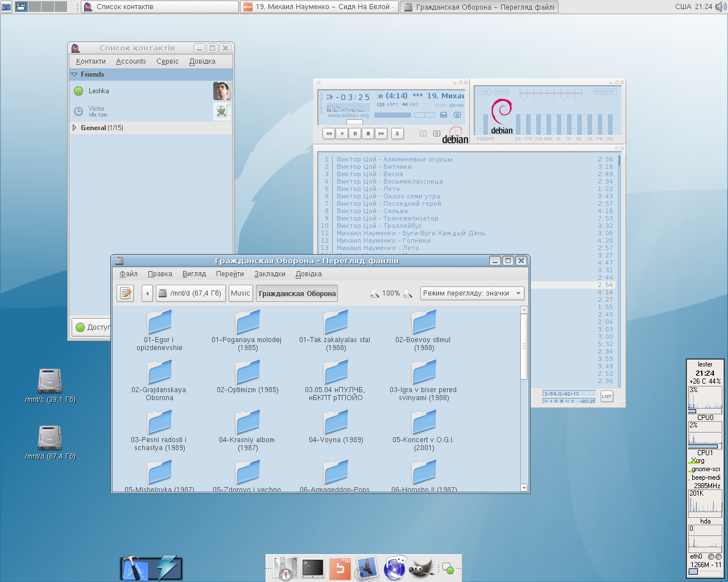Open the Accounts menu in contact list
Screen dimensions: 728x582
point(131,61)
